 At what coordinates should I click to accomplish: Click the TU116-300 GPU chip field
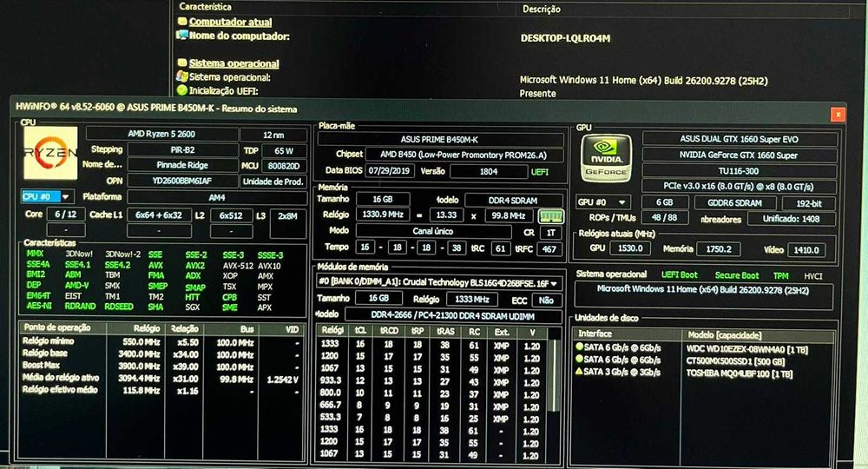(x=739, y=171)
